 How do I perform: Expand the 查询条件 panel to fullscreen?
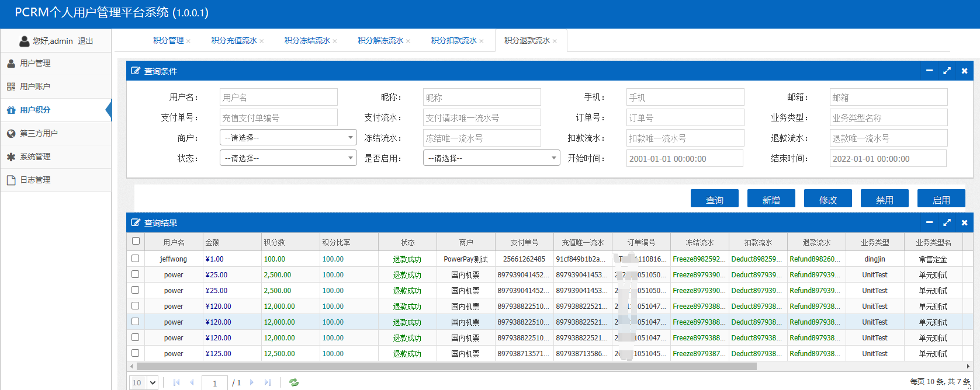click(947, 71)
